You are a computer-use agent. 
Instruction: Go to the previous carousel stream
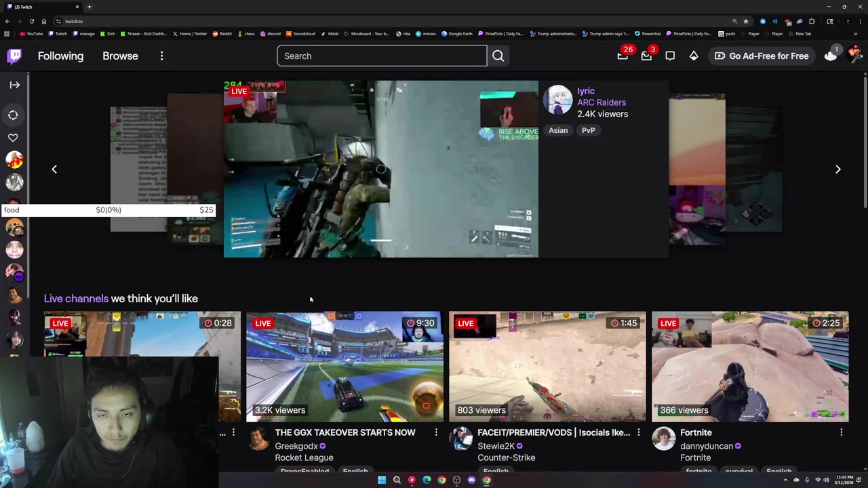click(54, 169)
